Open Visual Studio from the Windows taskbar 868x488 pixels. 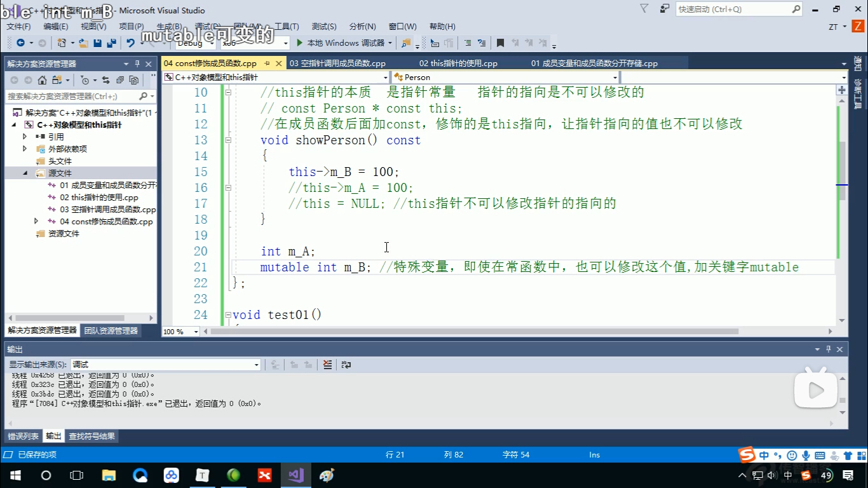pyautogui.click(x=295, y=475)
